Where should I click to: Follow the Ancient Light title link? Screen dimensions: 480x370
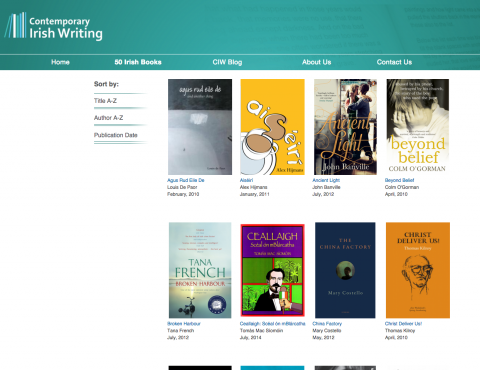tap(326, 180)
